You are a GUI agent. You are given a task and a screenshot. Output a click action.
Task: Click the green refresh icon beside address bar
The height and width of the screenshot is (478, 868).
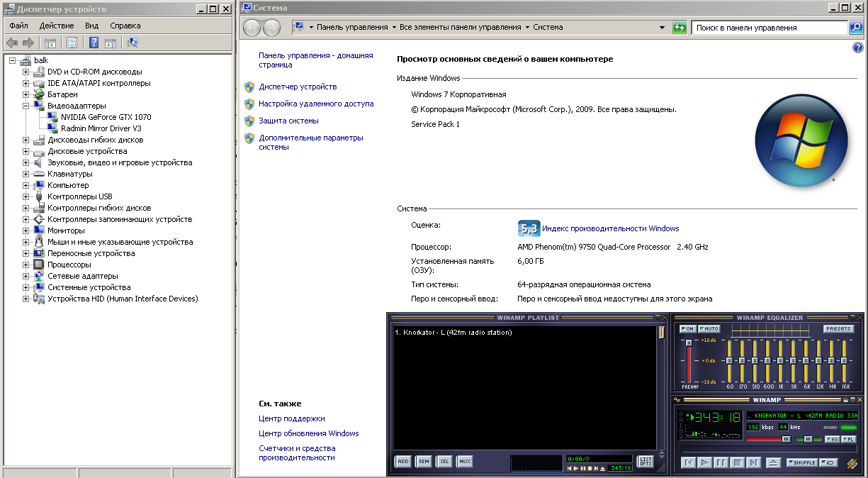(680, 27)
